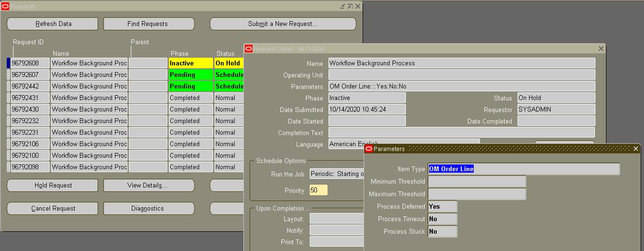Click the Date Completed field
644x251 pixels.
pyautogui.click(x=556, y=121)
